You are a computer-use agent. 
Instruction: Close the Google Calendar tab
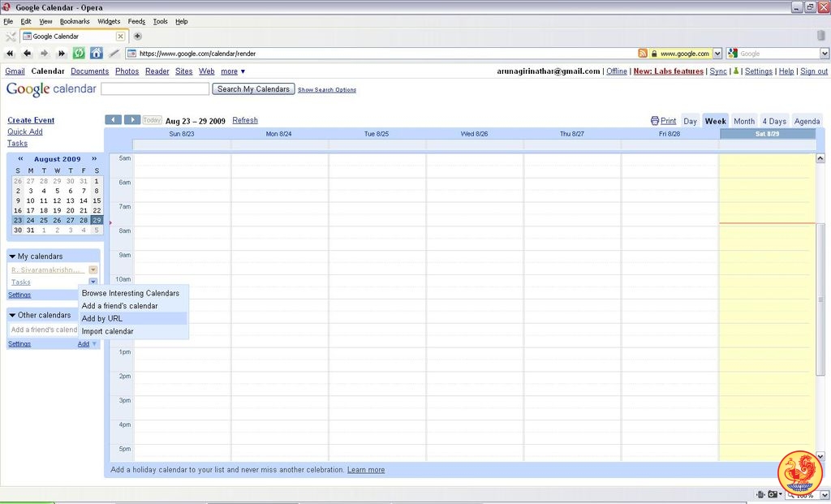point(120,36)
